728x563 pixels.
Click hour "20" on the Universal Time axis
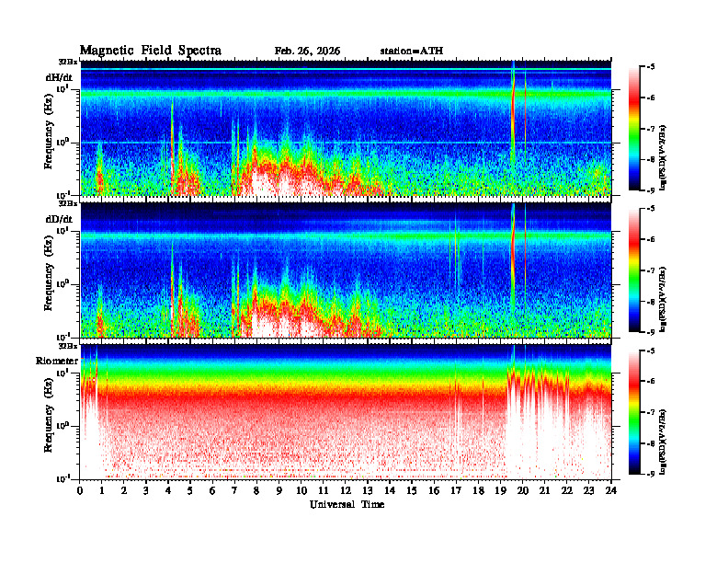coord(523,491)
